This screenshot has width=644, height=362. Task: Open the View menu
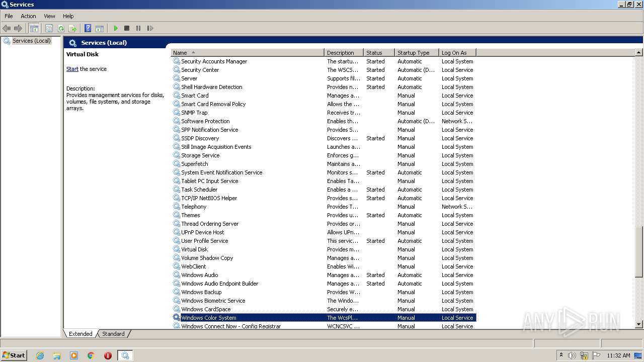49,16
